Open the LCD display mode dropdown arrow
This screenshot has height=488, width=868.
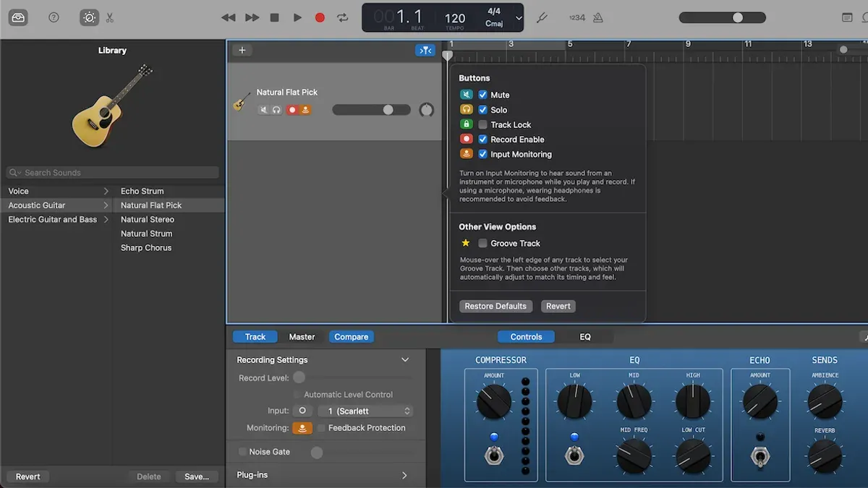(x=518, y=18)
